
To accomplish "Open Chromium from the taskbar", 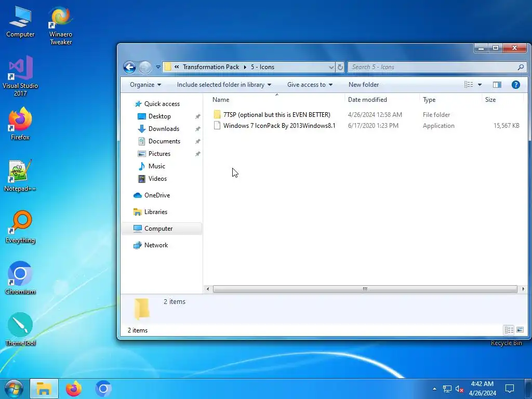I will tap(103, 389).
